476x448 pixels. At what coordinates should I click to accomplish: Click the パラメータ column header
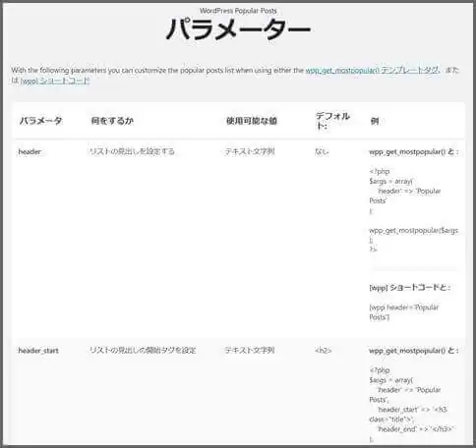click(x=40, y=121)
